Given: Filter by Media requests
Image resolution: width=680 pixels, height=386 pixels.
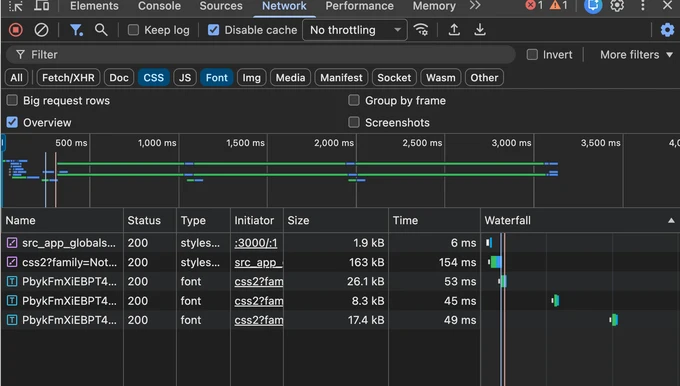Looking at the screenshot, I should click(290, 78).
